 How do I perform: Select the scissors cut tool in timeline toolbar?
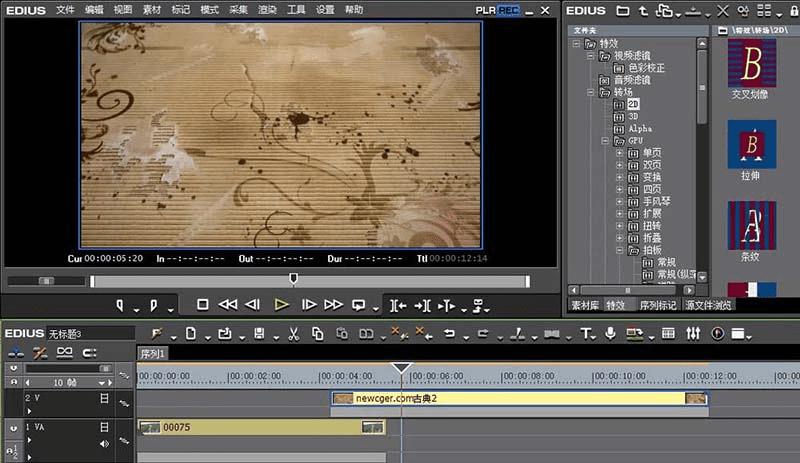294,333
